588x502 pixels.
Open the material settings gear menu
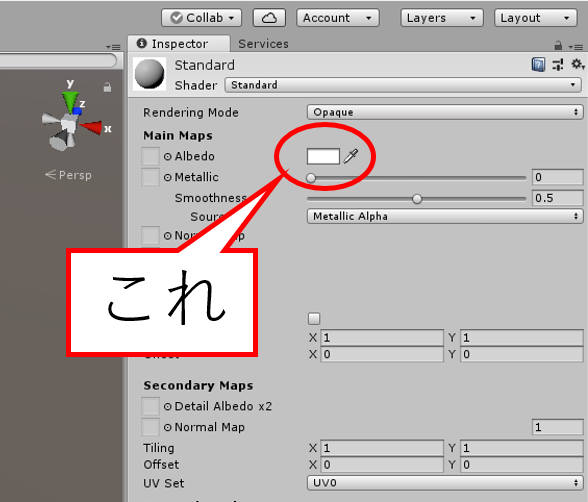(578, 64)
